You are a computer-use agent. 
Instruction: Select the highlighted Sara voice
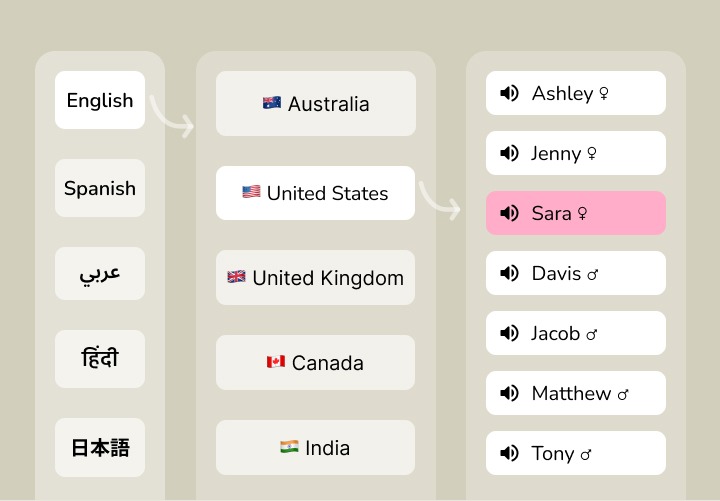pyautogui.click(x=576, y=213)
